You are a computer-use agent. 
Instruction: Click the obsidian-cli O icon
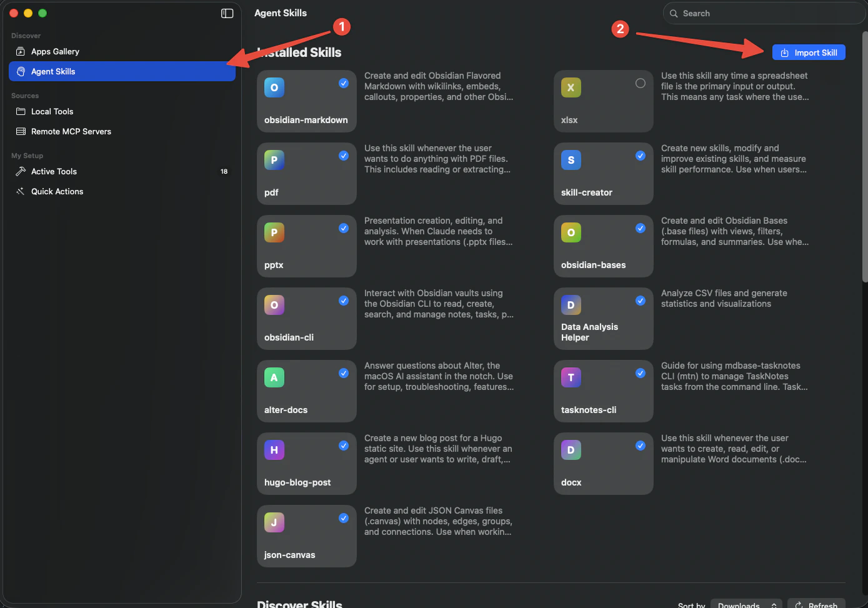click(x=274, y=305)
